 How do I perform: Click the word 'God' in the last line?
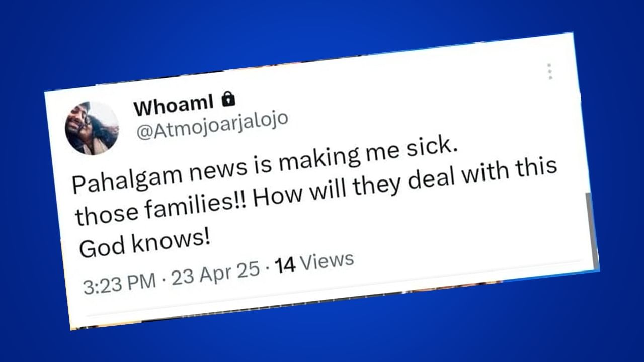(98, 248)
